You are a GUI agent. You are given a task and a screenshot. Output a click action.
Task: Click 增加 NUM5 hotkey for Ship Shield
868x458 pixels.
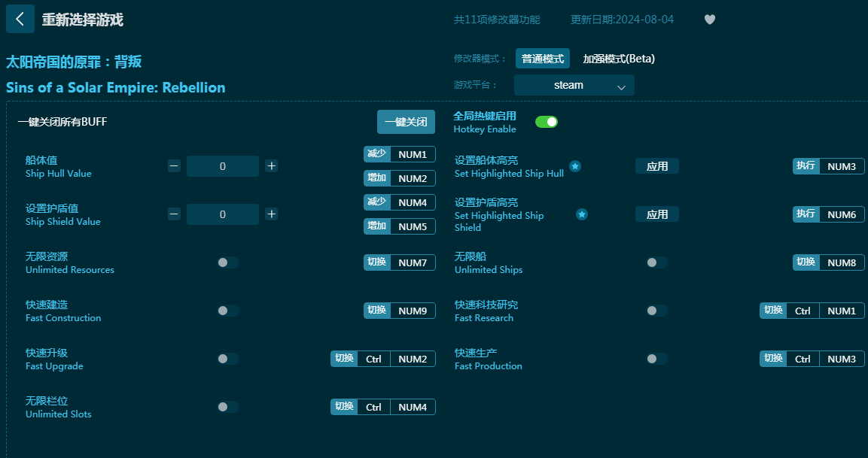pyautogui.click(x=400, y=226)
